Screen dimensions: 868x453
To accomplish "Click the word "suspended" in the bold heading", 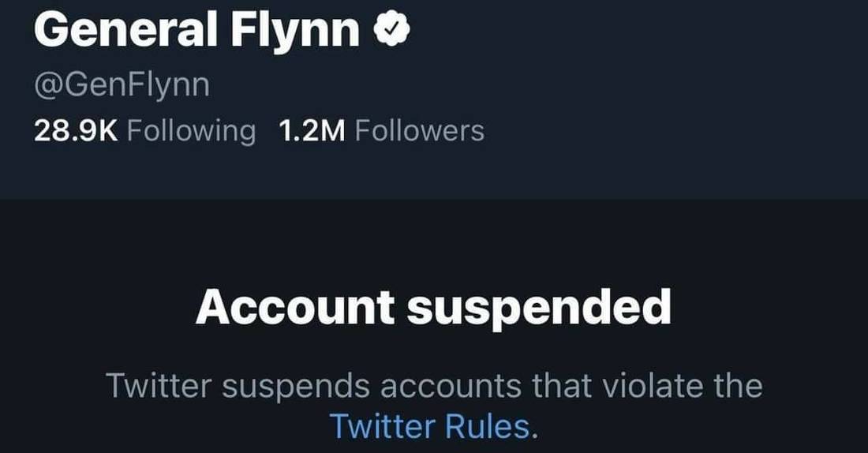I will coord(538,309).
